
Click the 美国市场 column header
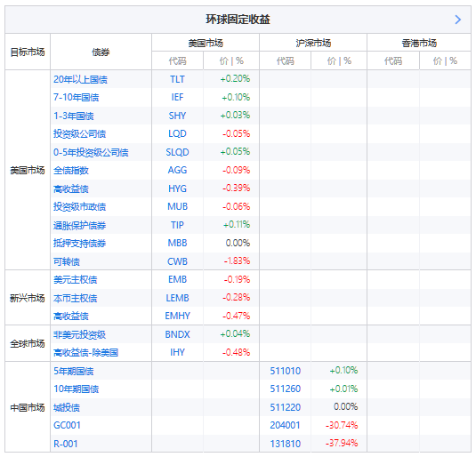coord(206,43)
